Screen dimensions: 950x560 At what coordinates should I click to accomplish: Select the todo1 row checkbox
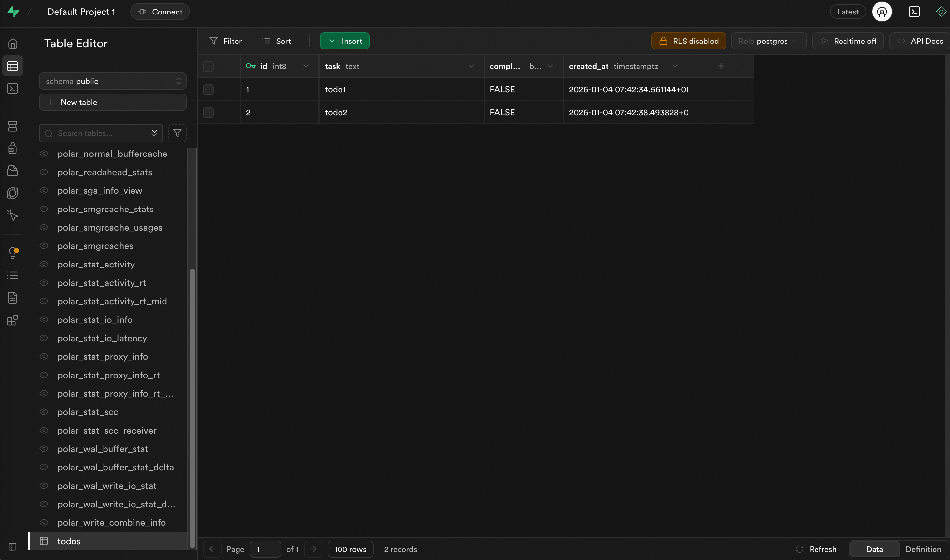[x=208, y=89]
